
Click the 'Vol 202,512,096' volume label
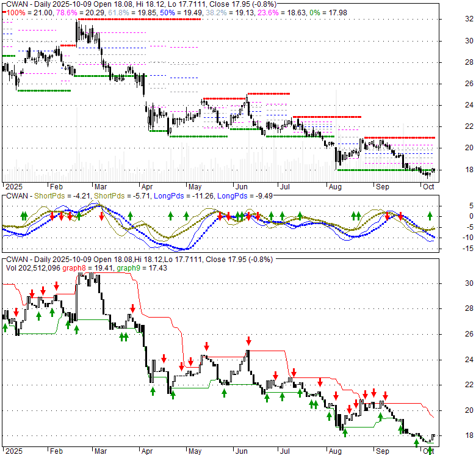(x=33, y=268)
